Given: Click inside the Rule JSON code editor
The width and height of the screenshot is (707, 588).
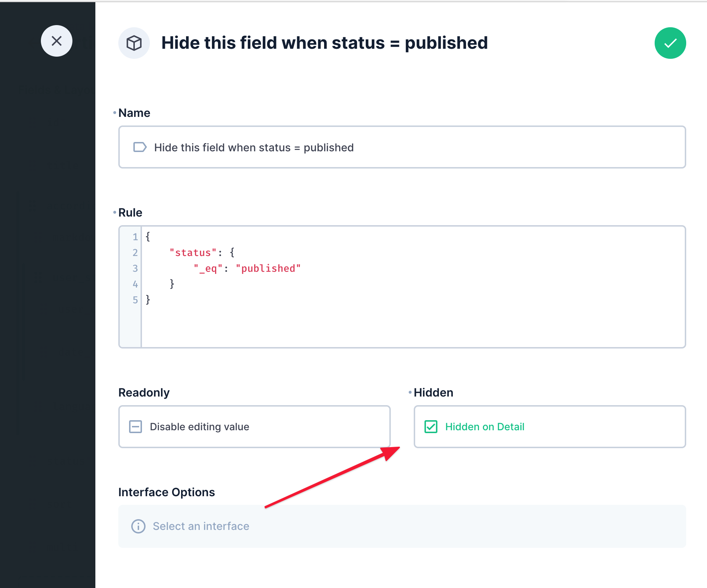Looking at the screenshot, I should [x=402, y=286].
